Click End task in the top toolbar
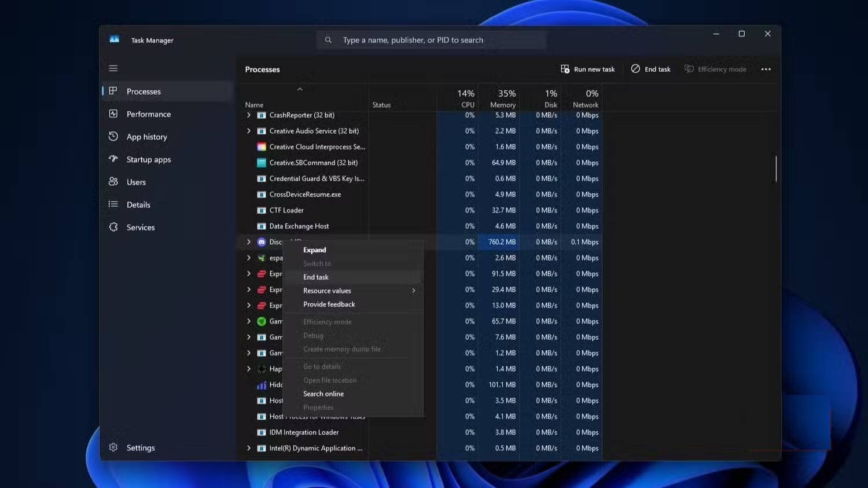 (x=651, y=69)
